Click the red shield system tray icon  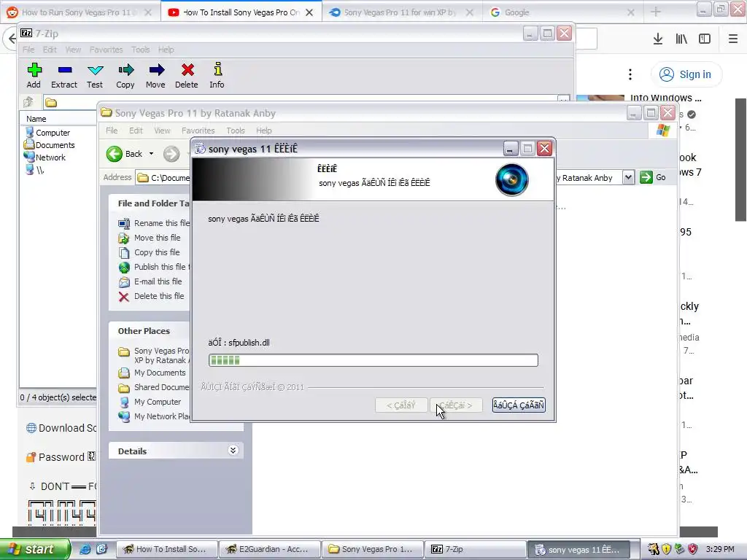(693, 549)
